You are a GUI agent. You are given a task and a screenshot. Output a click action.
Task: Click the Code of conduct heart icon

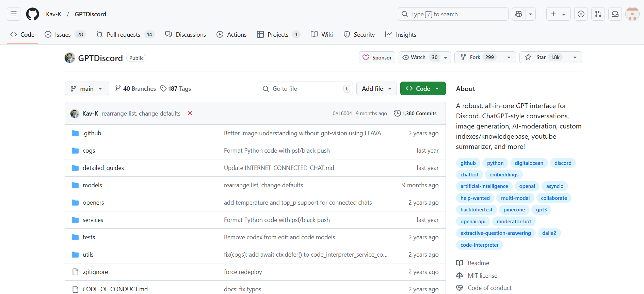pyautogui.click(x=460, y=288)
